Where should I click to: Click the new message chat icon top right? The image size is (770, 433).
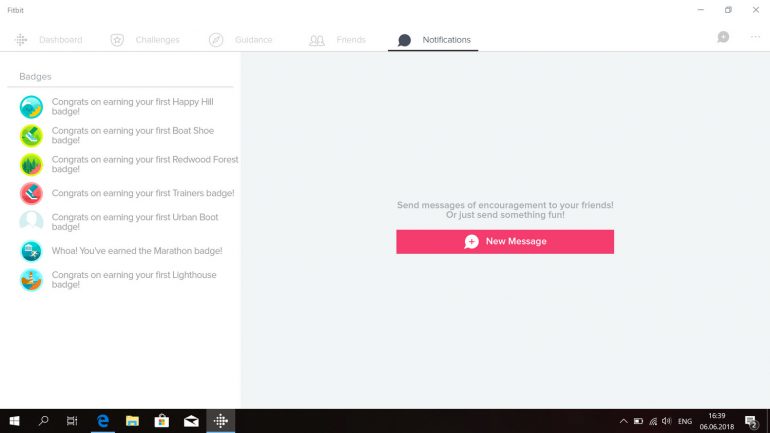(723, 37)
